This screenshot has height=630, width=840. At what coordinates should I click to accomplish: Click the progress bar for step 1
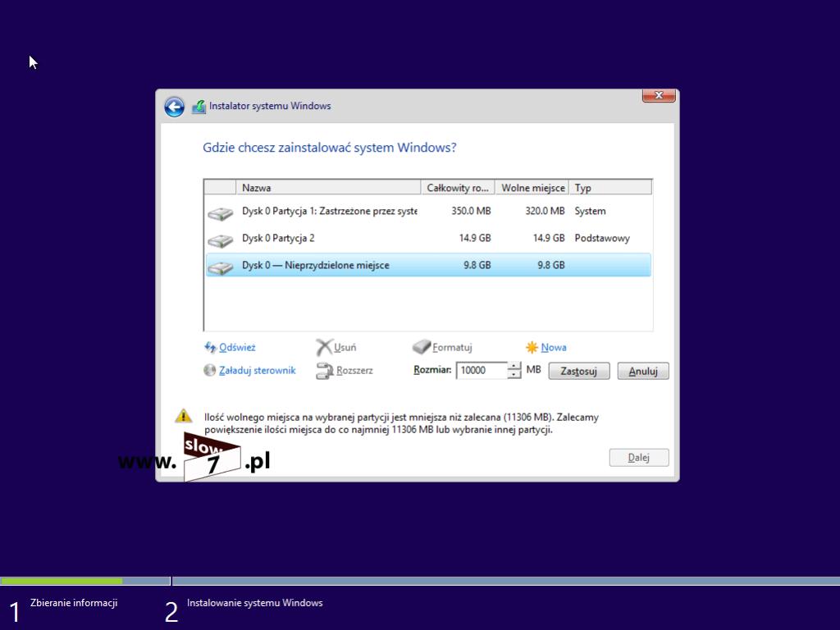(x=85, y=581)
